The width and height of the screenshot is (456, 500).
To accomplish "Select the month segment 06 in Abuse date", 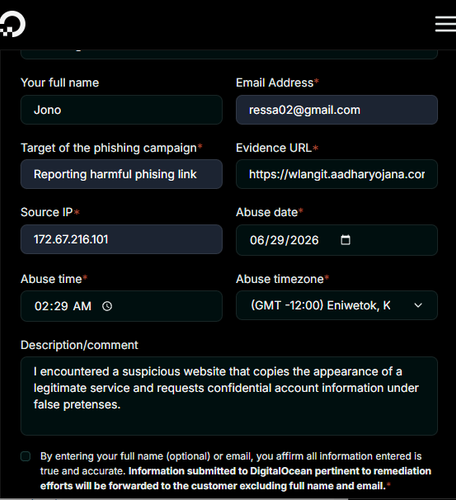I will (x=256, y=240).
